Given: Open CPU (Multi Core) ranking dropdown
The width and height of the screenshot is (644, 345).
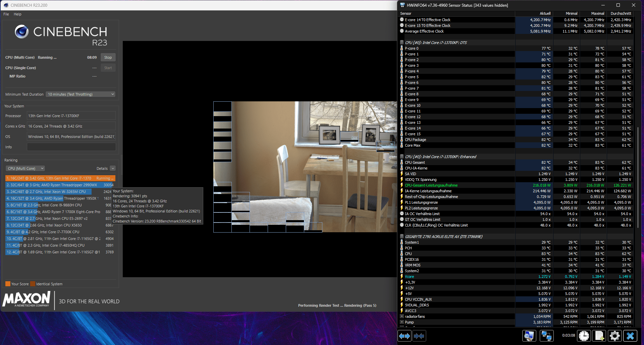Looking at the screenshot, I should coord(25,168).
